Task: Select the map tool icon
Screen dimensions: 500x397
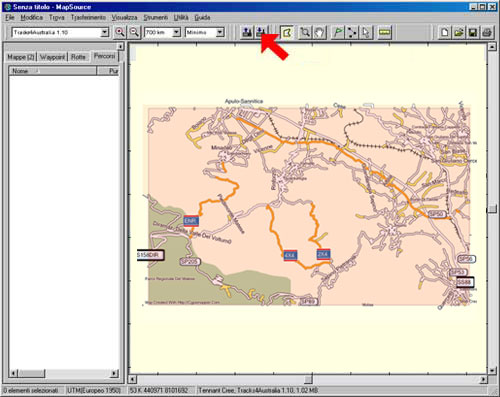Action: [287, 32]
